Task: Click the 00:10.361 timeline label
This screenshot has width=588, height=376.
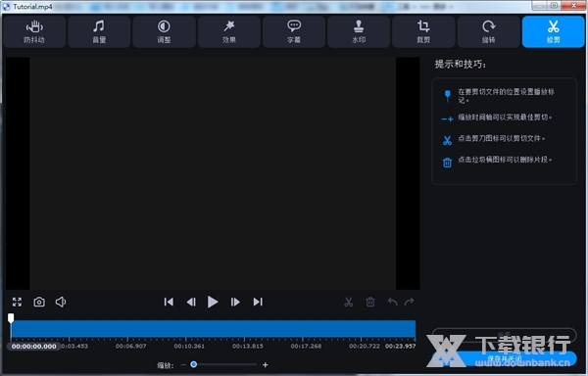Action: (x=189, y=346)
